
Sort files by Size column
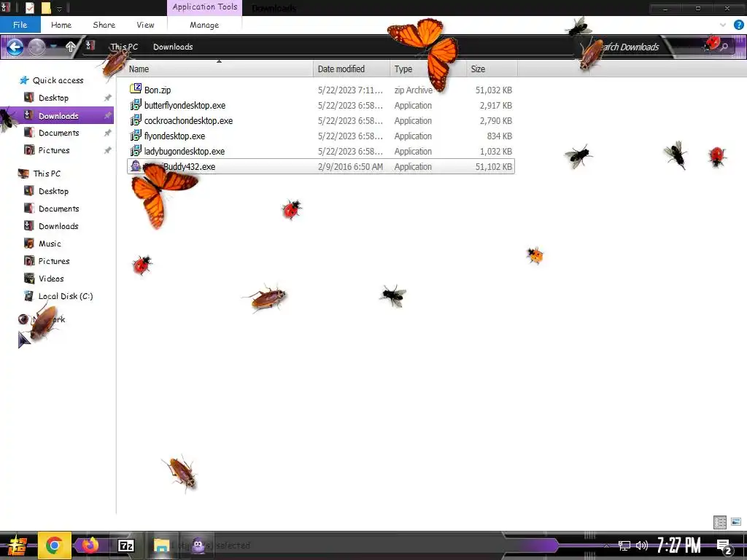tap(492, 69)
